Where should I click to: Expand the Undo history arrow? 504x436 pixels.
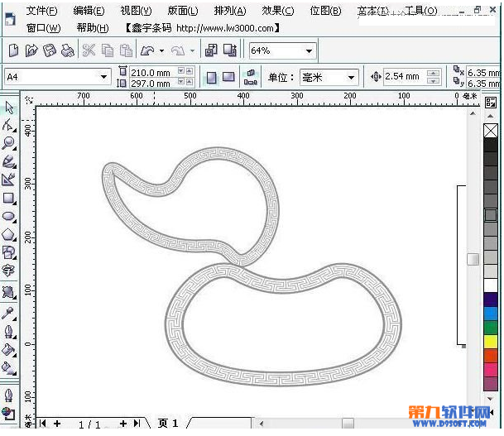pos(161,50)
